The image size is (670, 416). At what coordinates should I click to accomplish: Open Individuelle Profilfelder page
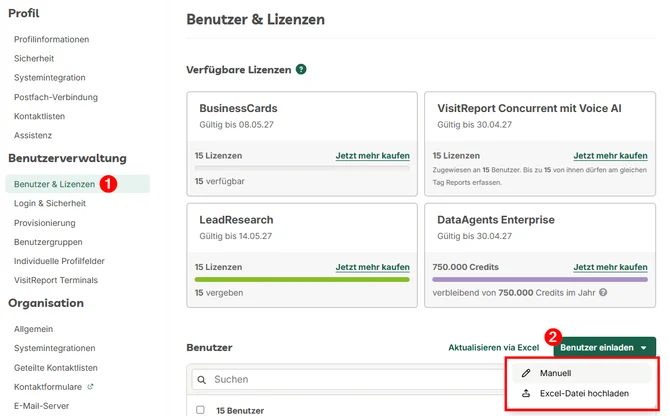coord(59,261)
